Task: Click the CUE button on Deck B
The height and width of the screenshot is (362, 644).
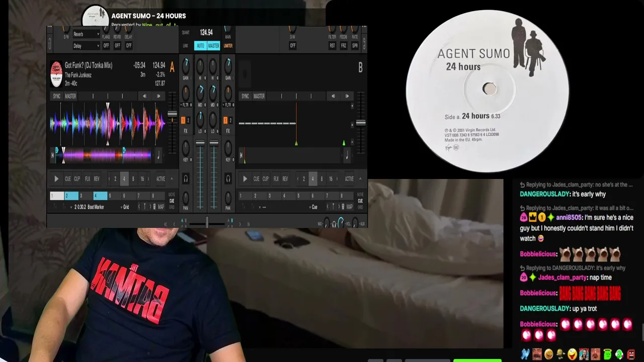Action: [256, 179]
